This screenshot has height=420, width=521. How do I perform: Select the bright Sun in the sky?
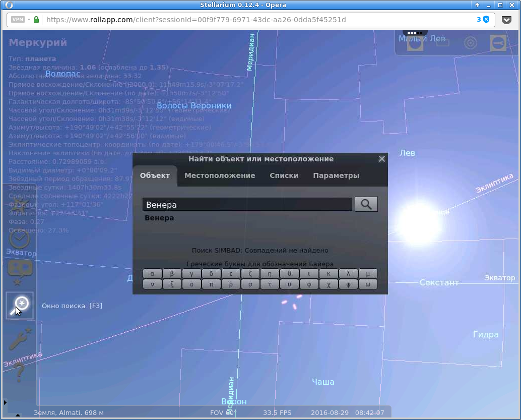pyautogui.click(x=419, y=223)
